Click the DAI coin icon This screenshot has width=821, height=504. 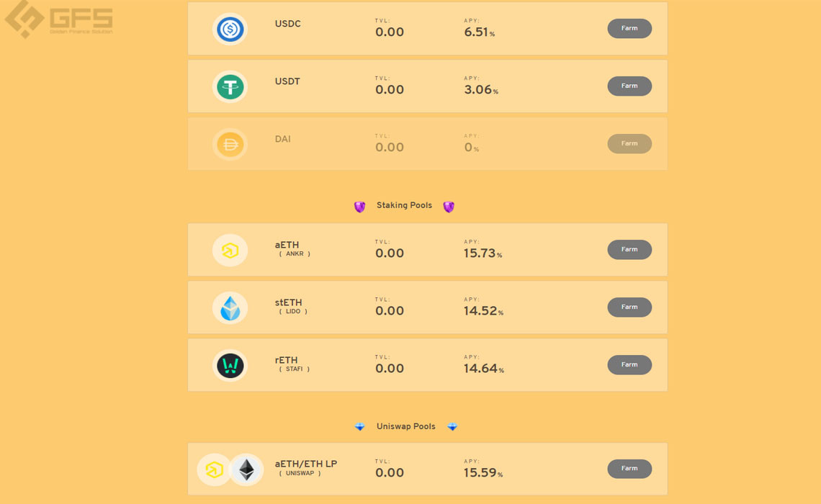pyautogui.click(x=230, y=144)
